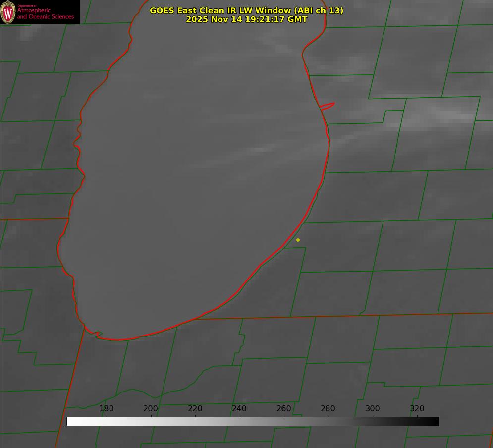493x448 pixels.
Task: Click the 260 colorbar tick label
Action: point(284,409)
